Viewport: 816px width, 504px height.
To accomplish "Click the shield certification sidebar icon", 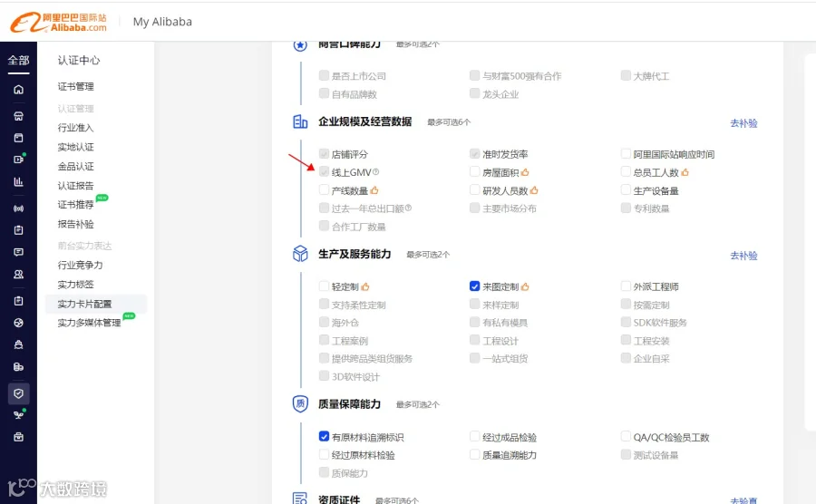I will [x=18, y=393].
